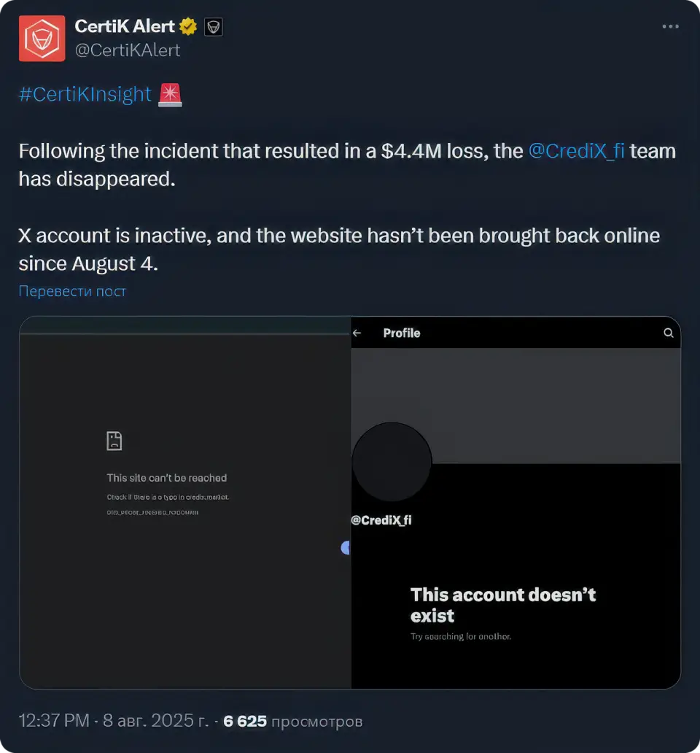Screen dimensions: 700x753
Task: Click the 6 625 просмотров view count
Action: click(x=292, y=721)
